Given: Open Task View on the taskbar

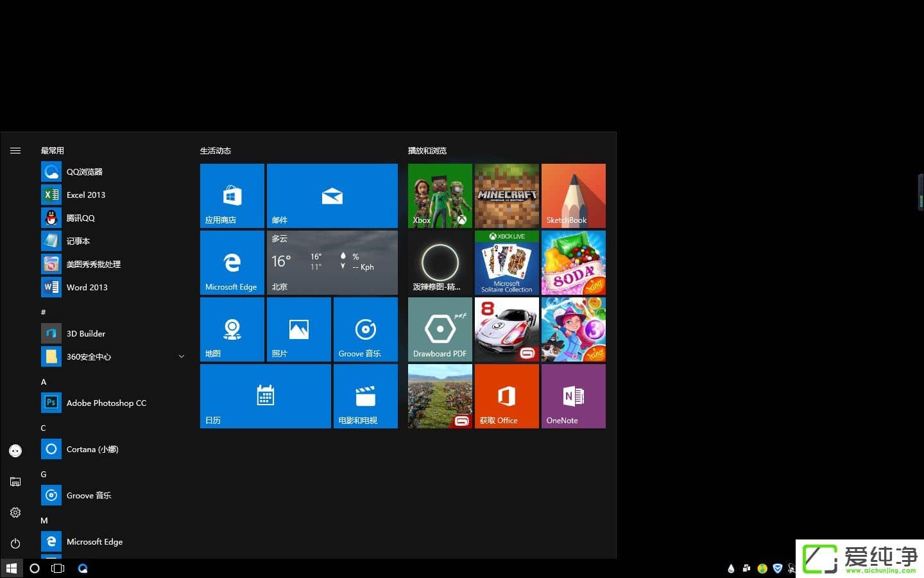Looking at the screenshot, I should (x=58, y=568).
